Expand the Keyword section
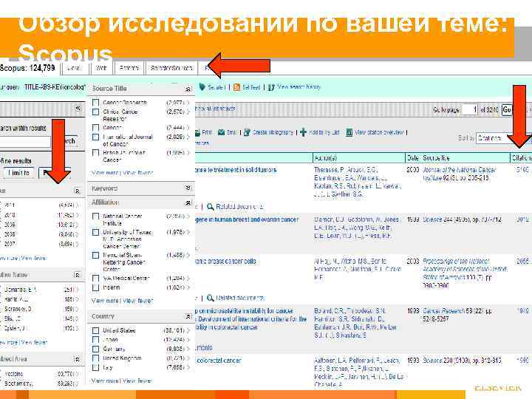Screen dimensions: 532x399 pos(188,188)
